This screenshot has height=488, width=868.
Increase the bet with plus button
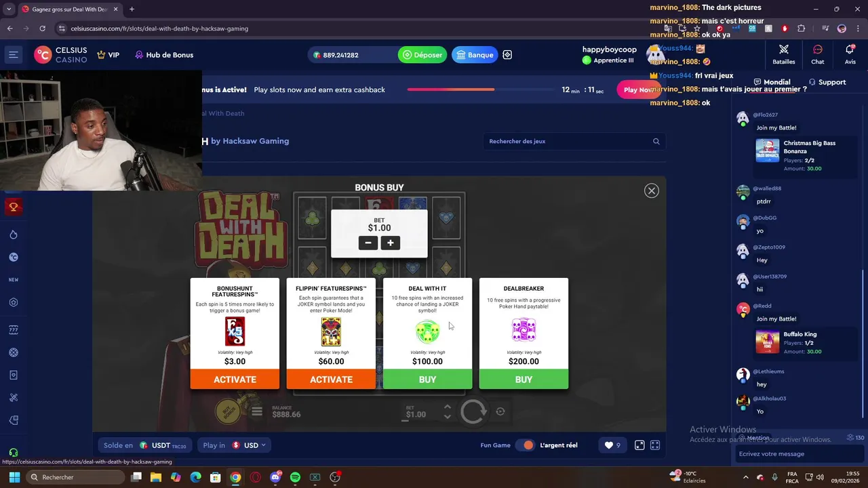[390, 243]
